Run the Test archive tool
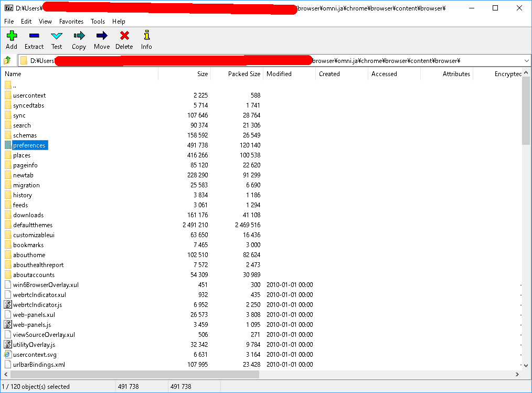The image size is (532, 393). pyautogui.click(x=56, y=36)
